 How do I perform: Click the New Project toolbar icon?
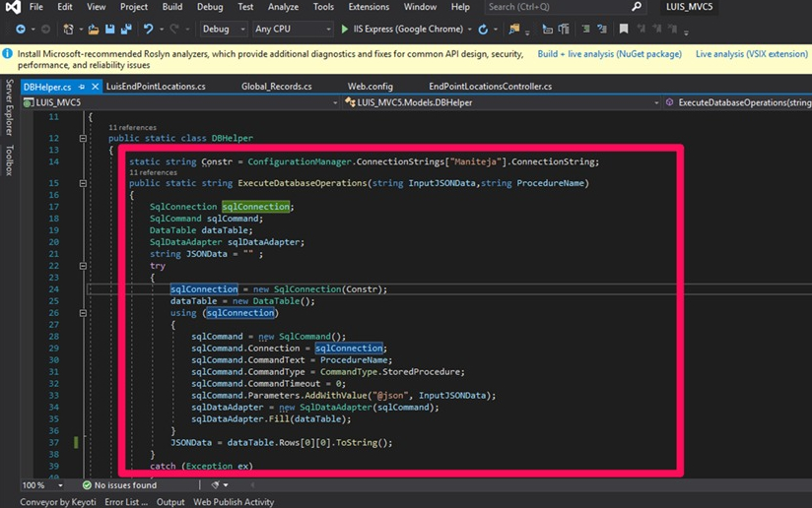(x=68, y=29)
